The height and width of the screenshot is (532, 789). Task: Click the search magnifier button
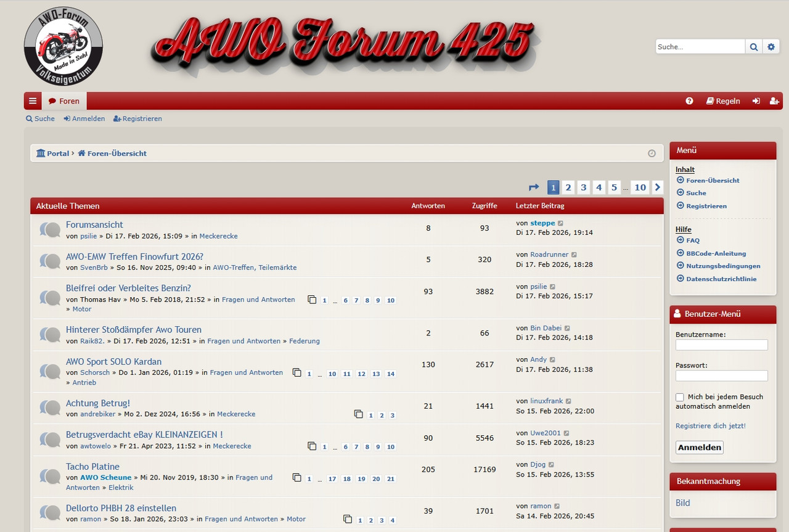point(754,47)
